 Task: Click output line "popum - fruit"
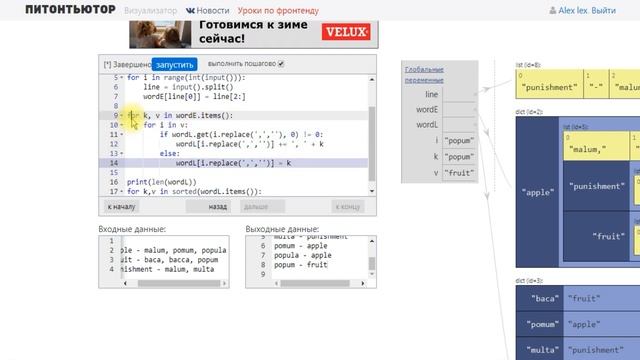coord(301,265)
